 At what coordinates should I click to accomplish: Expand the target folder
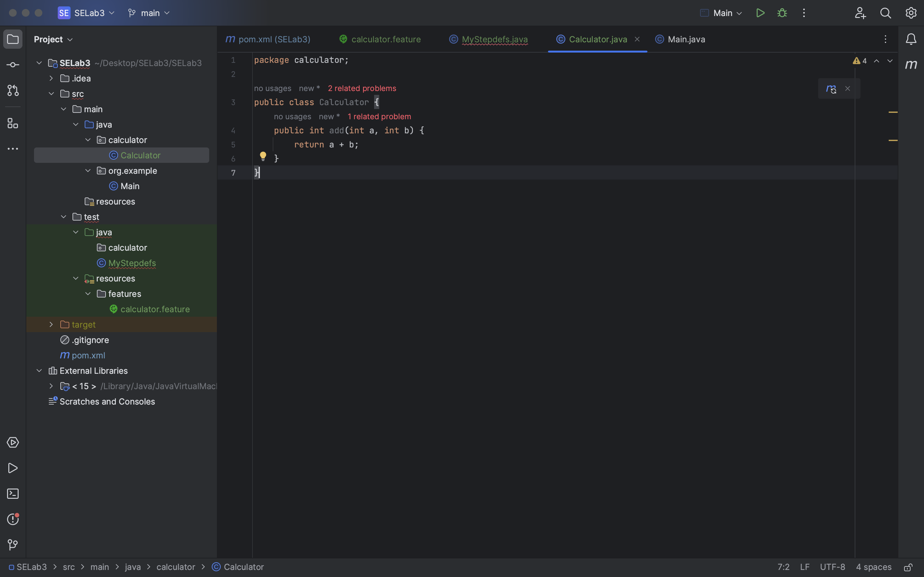coord(51,324)
